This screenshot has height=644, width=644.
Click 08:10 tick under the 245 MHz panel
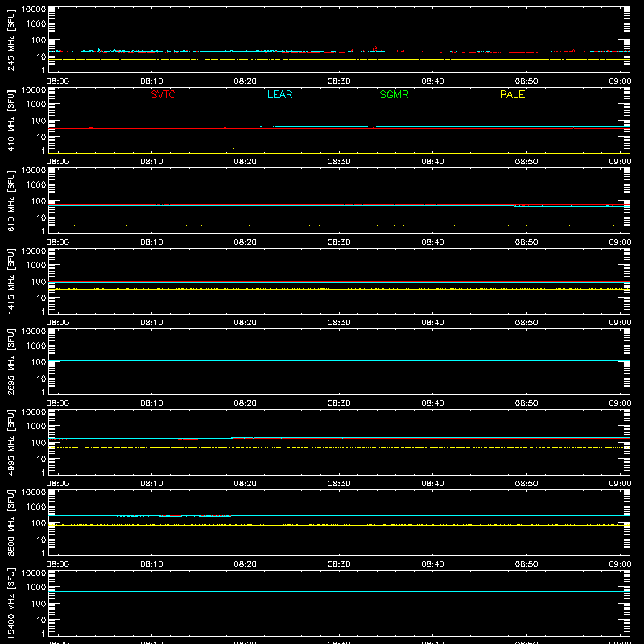(151, 81)
